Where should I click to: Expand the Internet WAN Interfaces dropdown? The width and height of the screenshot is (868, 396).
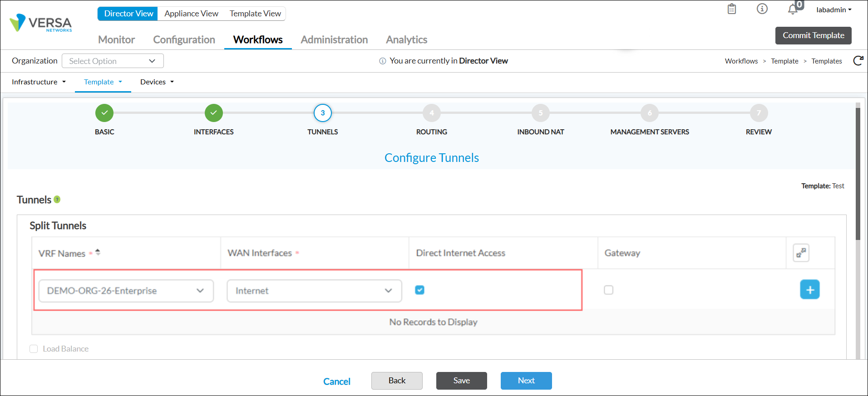pos(314,291)
